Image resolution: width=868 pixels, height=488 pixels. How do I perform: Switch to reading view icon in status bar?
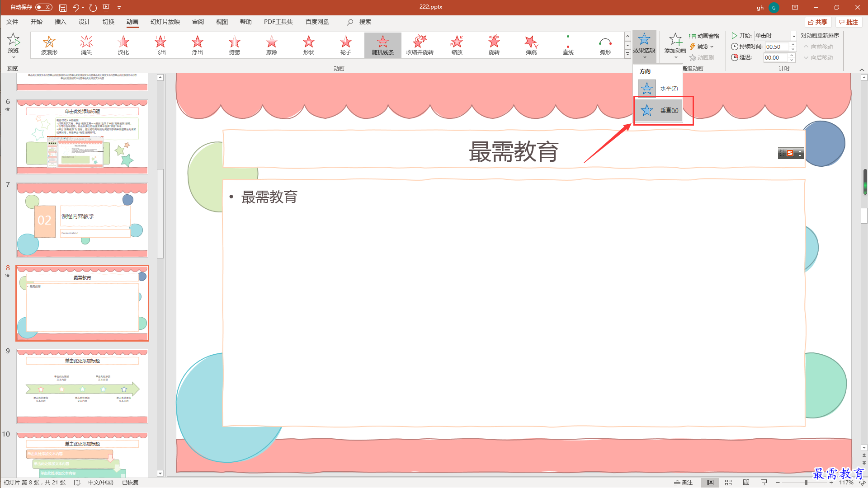(746, 483)
